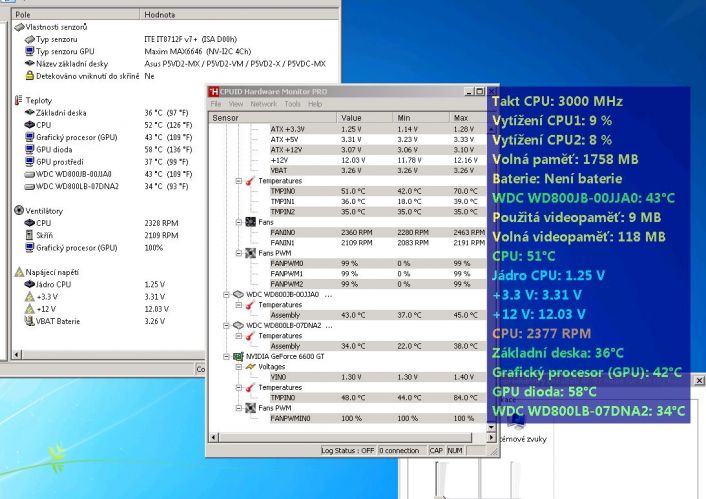Image resolution: width=706 pixels, height=499 pixels.
Task: Click the Typ senzoru GPU monitor icon
Action: (30, 51)
